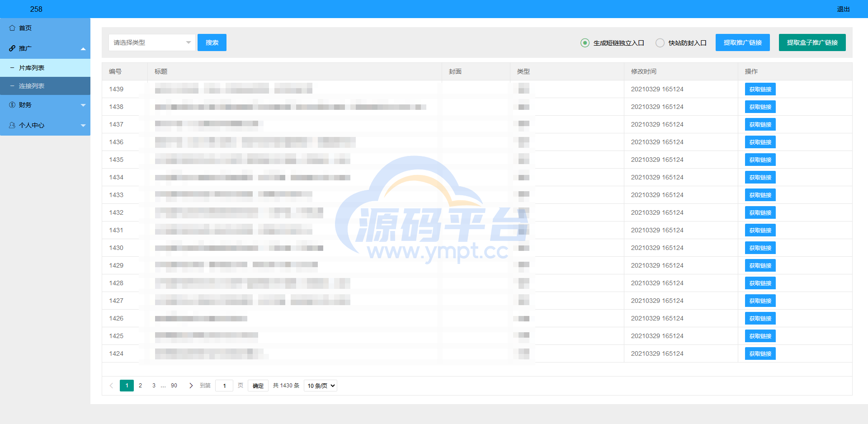The height and width of the screenshot is (424, 868).
Task: Jump to page 90 in pagination
Action: click(174, 386)
